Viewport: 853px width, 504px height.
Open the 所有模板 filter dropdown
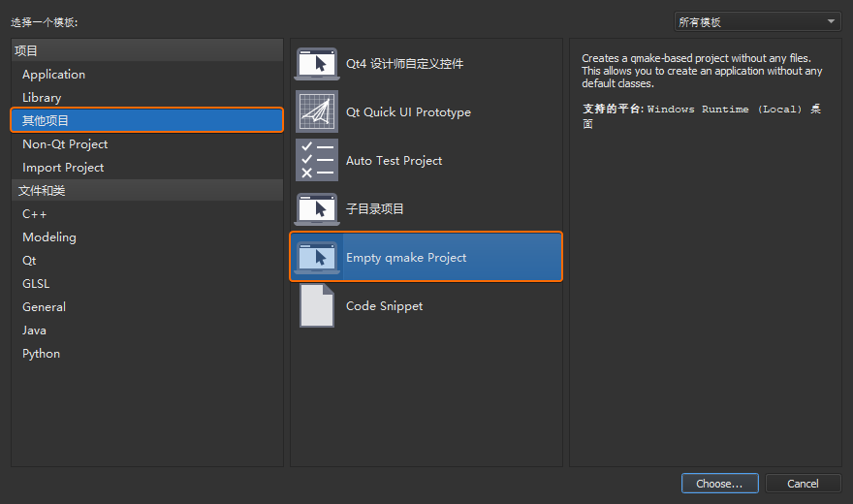(757, 22)
